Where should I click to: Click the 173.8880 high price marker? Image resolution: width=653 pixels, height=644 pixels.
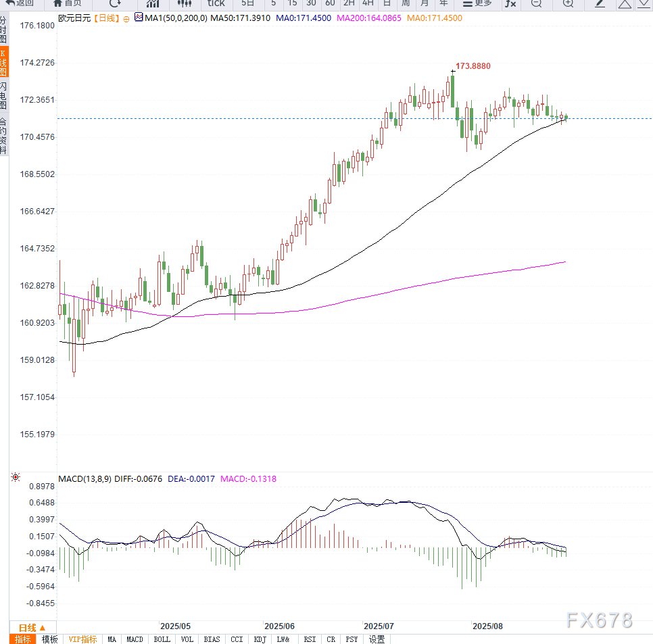coord(473,66)
